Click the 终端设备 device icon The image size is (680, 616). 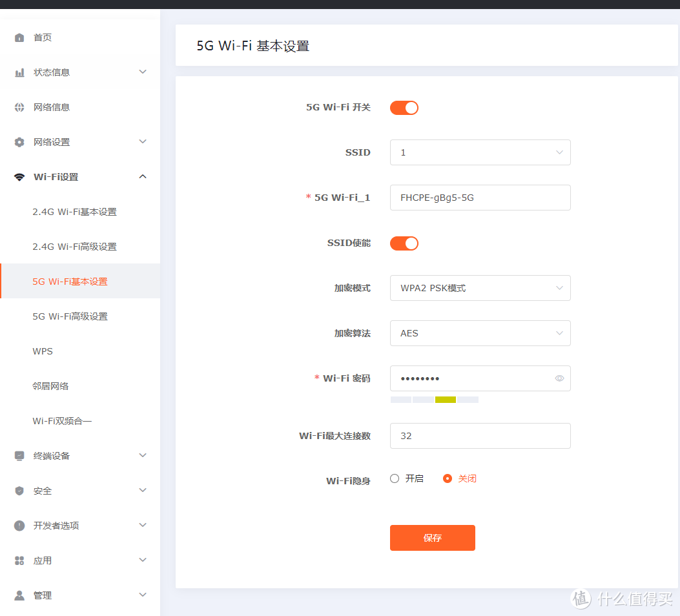(20, 455)
